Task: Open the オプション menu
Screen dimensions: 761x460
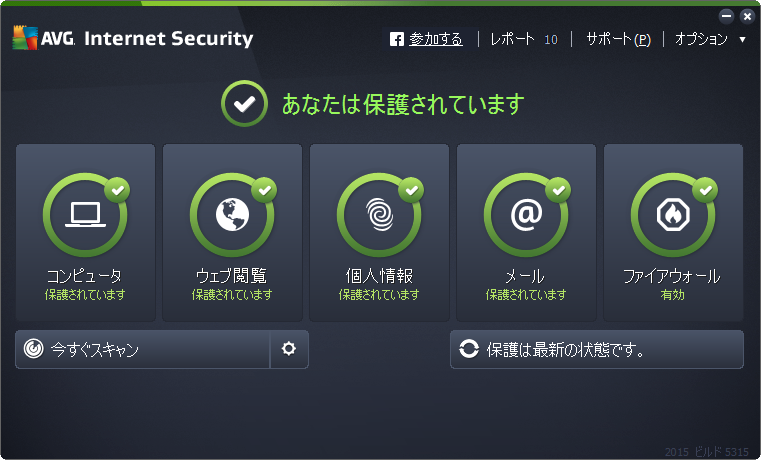Action: pos(701,39)
